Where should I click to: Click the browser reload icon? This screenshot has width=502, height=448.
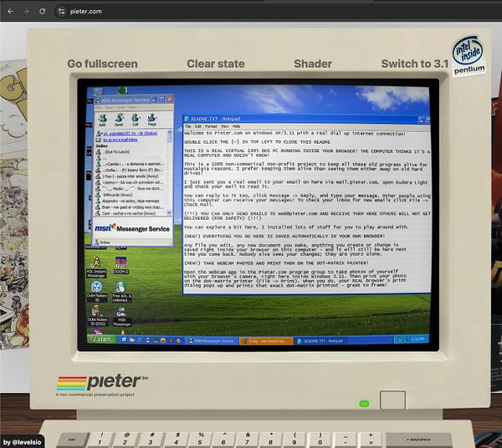click(43, 11)
